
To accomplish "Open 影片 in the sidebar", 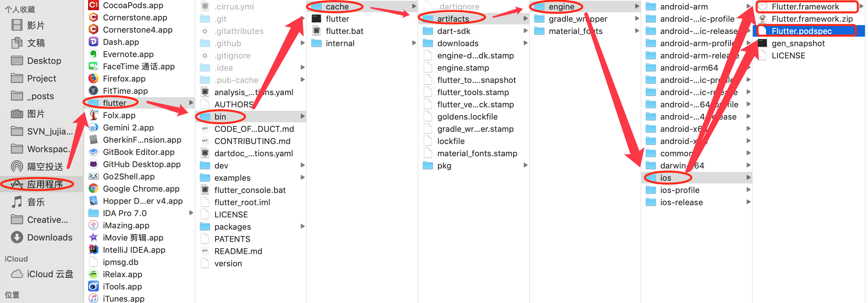I will click(41, 25).
